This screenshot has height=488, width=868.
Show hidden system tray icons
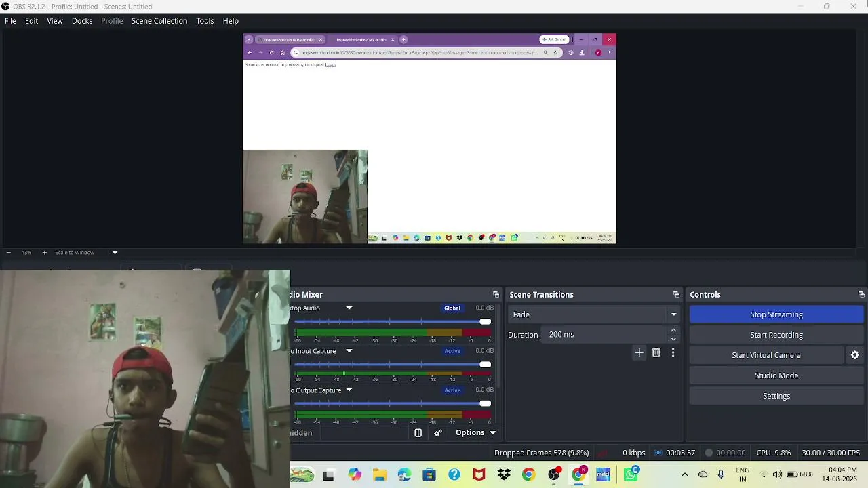(684, 474)
